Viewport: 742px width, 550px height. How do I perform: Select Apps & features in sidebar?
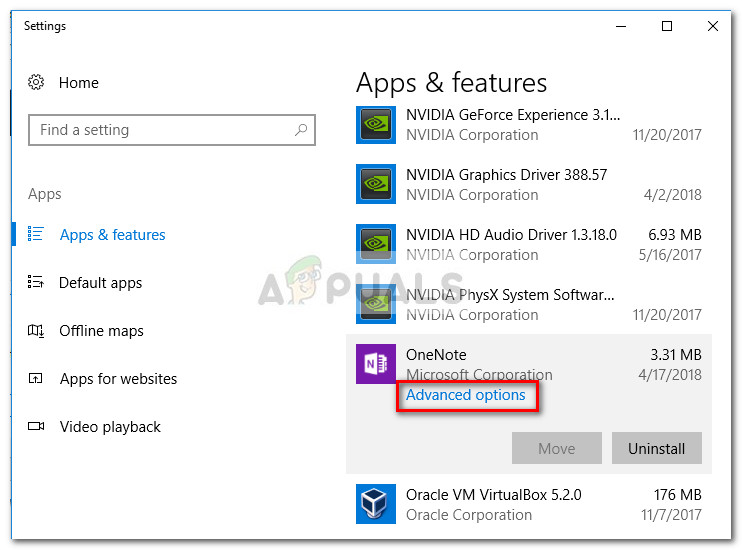coord(112,235)
